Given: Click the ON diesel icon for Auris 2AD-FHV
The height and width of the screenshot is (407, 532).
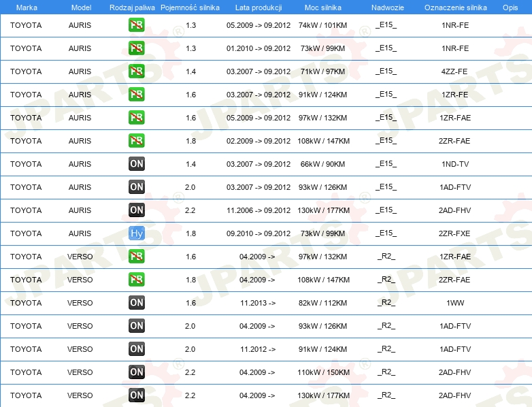Looking at the screenshot, I should [136, 210].
